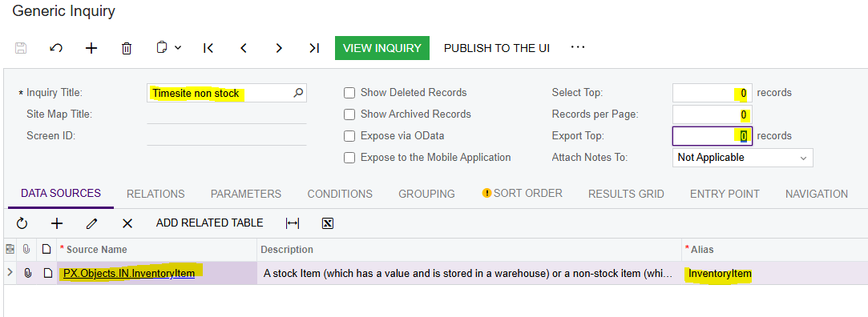Sort by Source Name column header
Image resolution: width=868 pixels, height=317 pixels.
(156, 250)
